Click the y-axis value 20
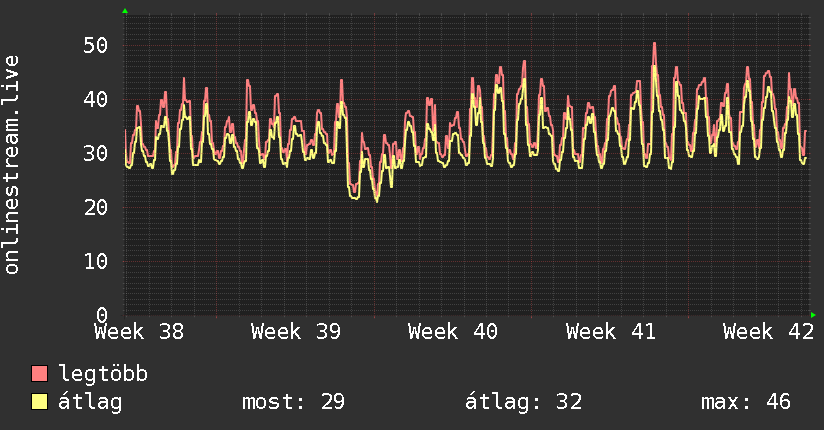The image size is (824, 430). [x=96, y=208]
